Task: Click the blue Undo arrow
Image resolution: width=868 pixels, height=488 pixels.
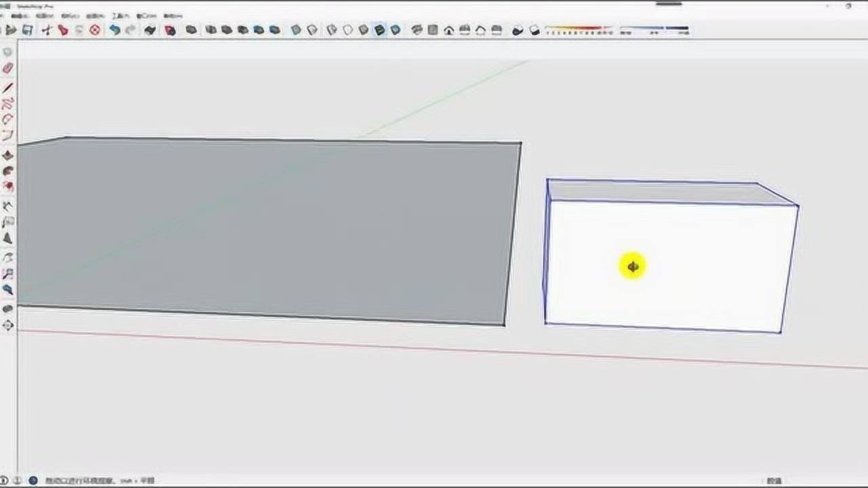Action: tap(115, 30)
